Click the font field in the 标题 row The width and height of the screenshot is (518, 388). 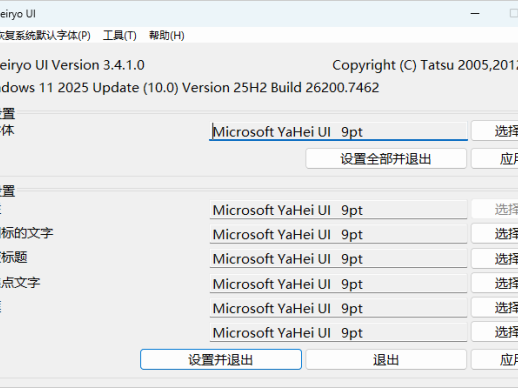click(x=338, y=259)
